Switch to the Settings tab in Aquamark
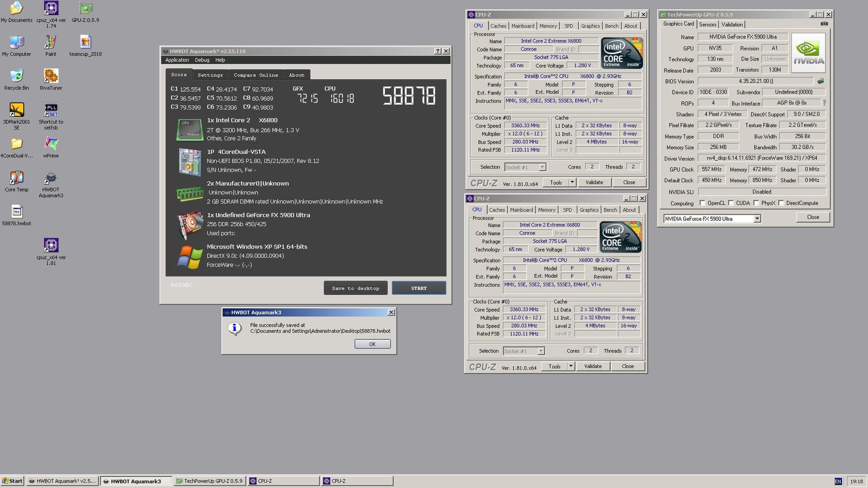 (x=210, y=75)
